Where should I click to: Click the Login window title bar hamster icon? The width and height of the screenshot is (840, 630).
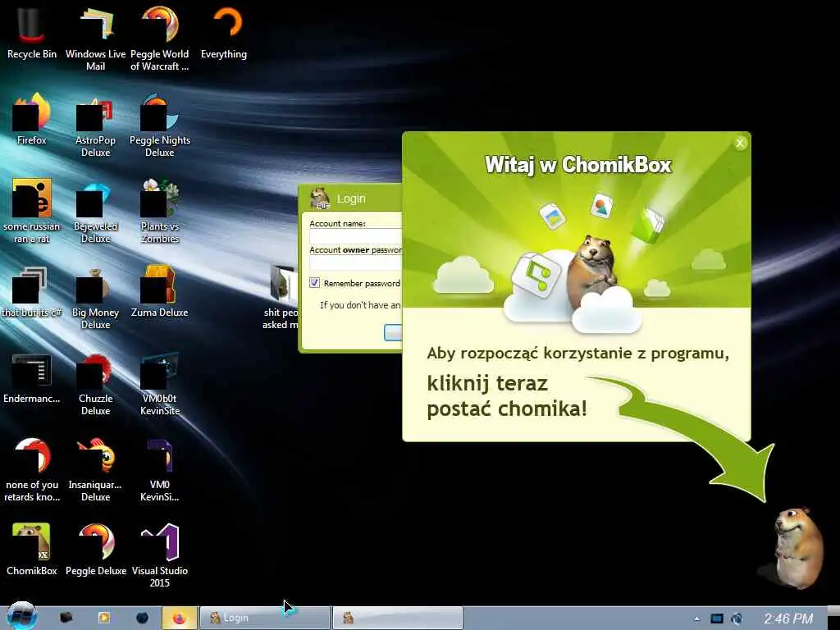point(320,199)
